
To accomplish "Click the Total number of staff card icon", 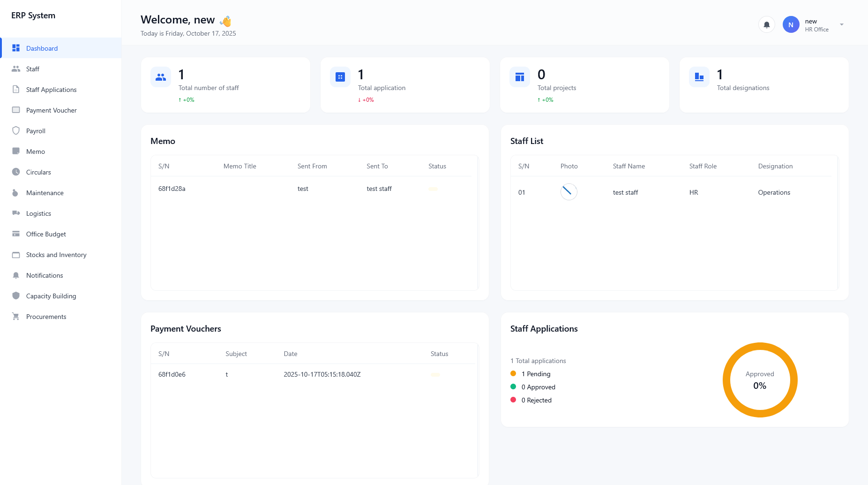I will pyautogui.click(x=161, y=77).
